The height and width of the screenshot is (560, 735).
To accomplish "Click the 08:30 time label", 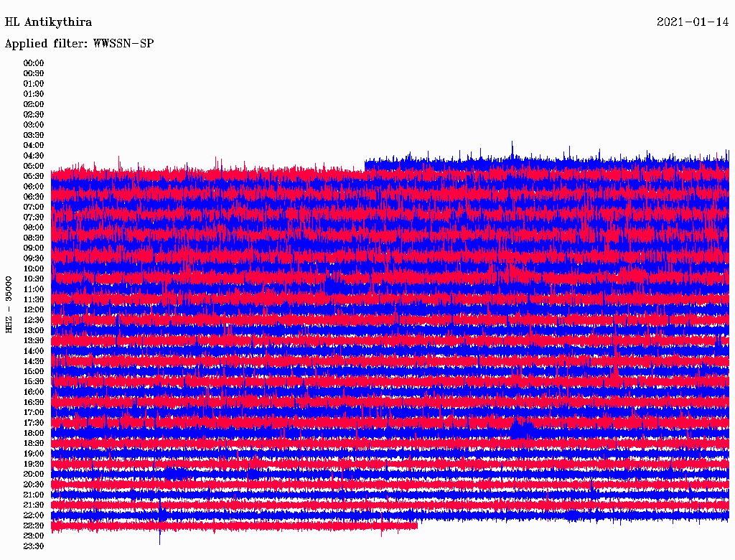I will pyautogui.click(x=34, y=238).
